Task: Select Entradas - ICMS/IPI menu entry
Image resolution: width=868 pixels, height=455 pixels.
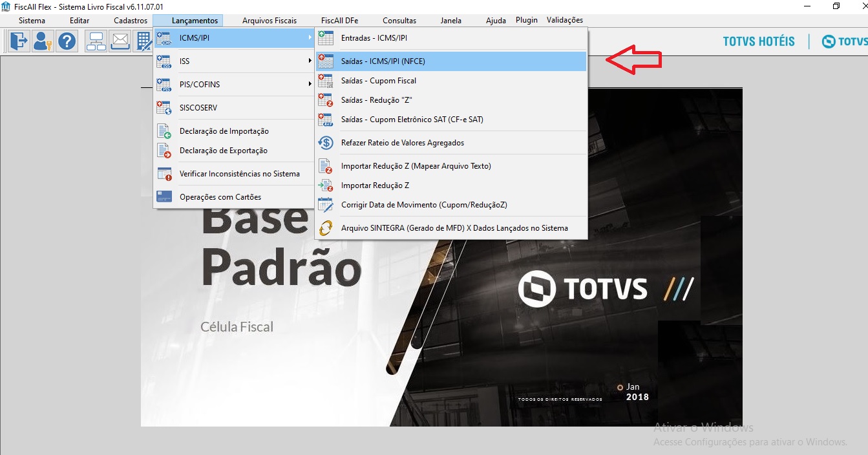Action: pyautogui.click(x=451, y=38)
